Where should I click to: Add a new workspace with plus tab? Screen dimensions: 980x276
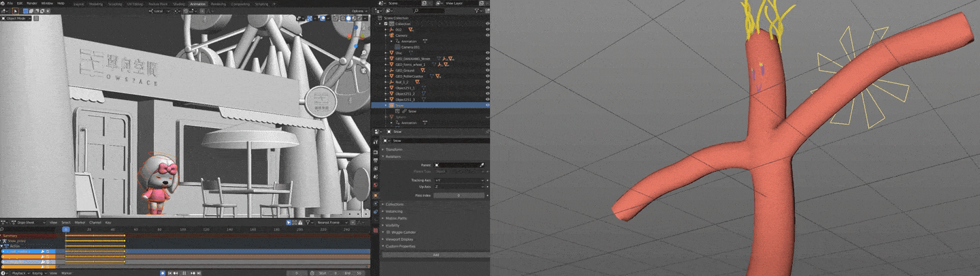274,3
